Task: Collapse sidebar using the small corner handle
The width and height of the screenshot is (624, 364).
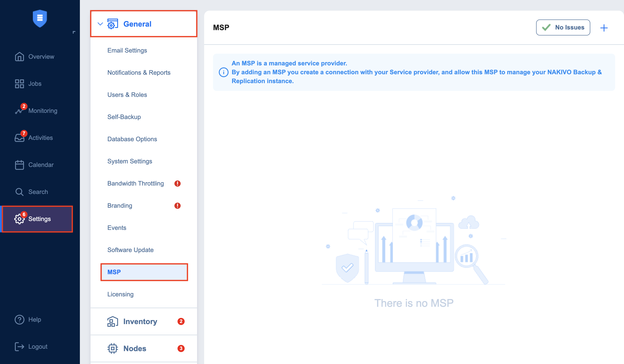Action: tap(74, 32)
